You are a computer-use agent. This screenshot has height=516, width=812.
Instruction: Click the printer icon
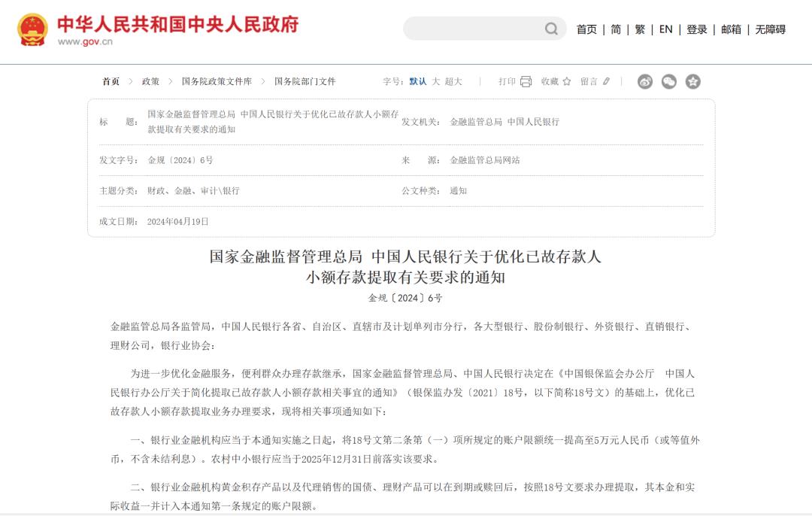pyautogui.click(x=526, y=81)
